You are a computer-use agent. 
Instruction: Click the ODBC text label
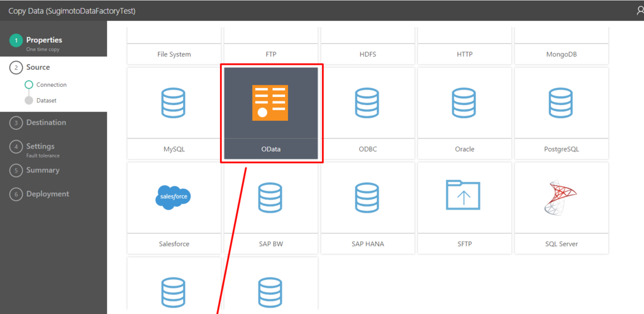point(367,149)
